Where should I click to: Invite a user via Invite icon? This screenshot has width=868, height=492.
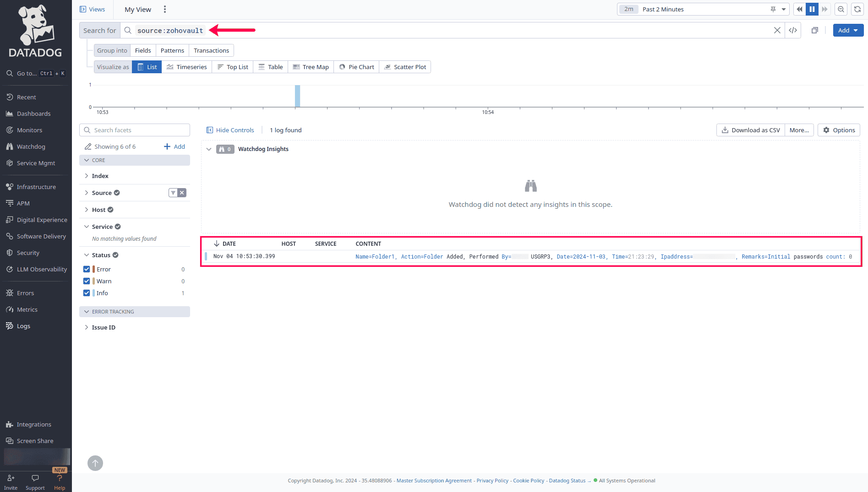[11, 482]
